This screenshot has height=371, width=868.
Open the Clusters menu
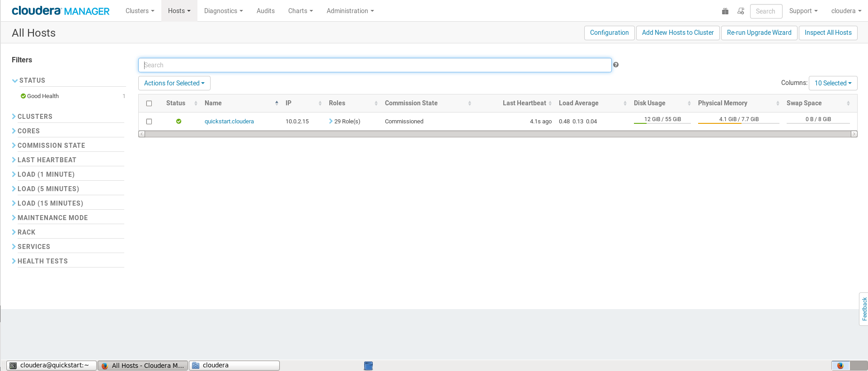[140, 11]
